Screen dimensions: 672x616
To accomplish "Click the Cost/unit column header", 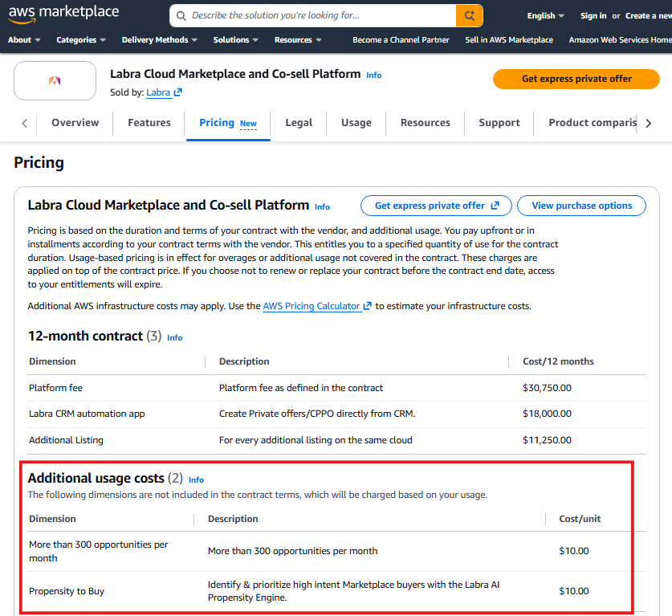I will coord(580,519).
